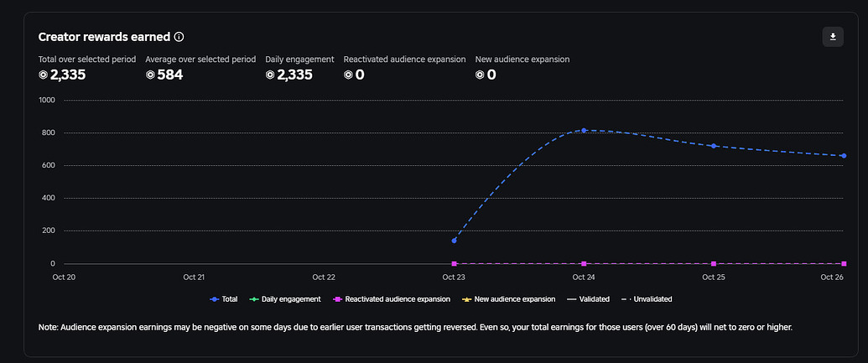Toggle Reactivated audience expansion legend series
Viewport: 868px width, 363px height.
[x=392, y=298]
